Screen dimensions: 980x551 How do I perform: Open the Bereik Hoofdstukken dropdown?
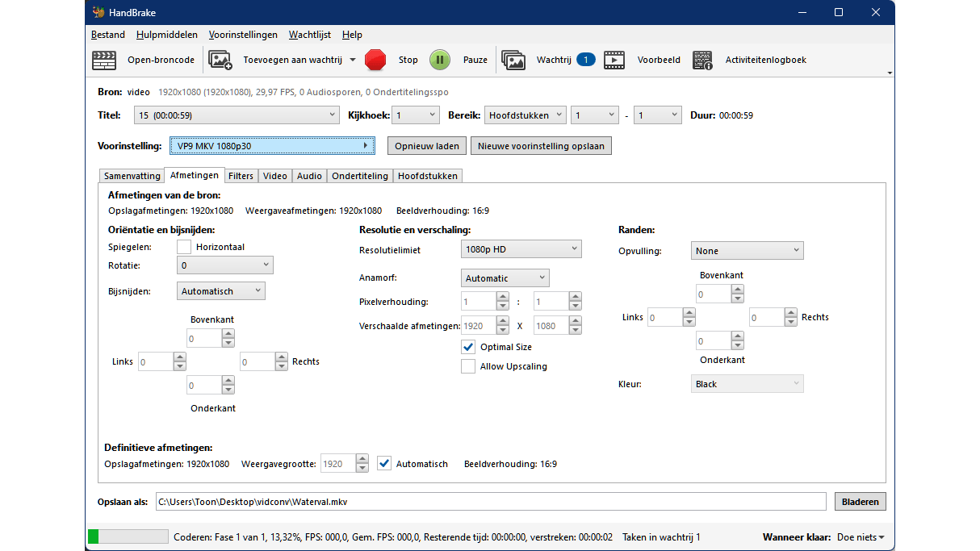pyautogui.click(x=526, y=115)
